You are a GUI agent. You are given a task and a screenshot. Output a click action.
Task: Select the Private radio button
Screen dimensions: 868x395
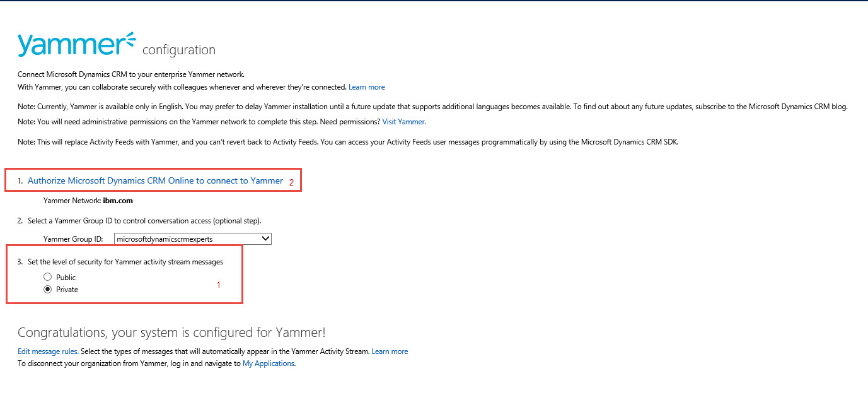coord(47,290)
